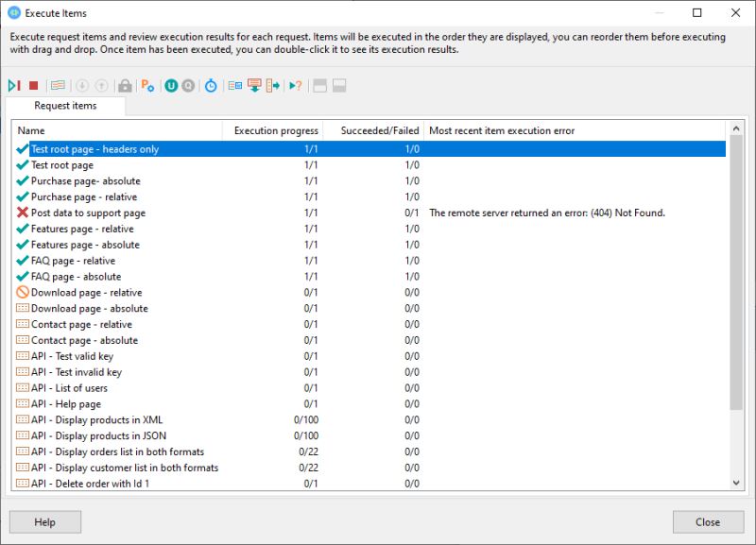Switch to the Request items tab
Image resolution: width=756 pixels, height=545 pixels.
[65, 106]
